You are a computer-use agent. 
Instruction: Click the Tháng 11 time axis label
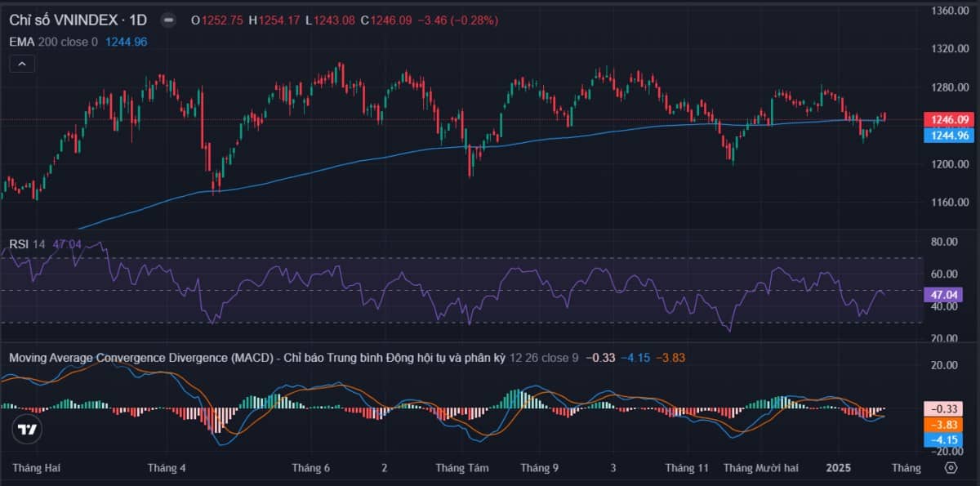(x=687, y=468)
